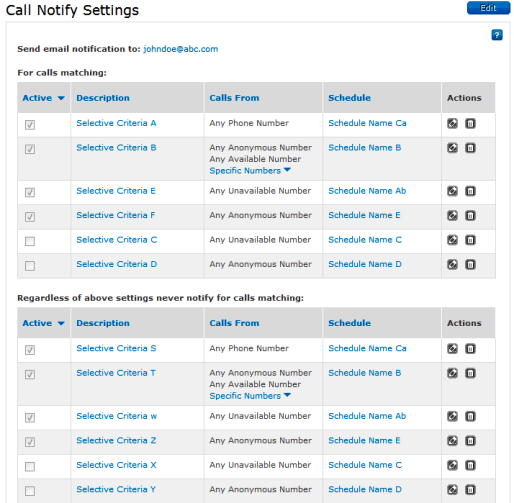Viewport: 514px width, 503px height.
Task: Expand Specific Numbers under Selective Criteria T
Action: click(250, 396)
